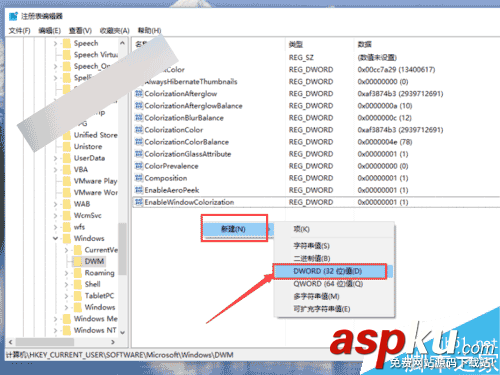
Task: Select the Speech folder icon
Action: tap(67, 43)
